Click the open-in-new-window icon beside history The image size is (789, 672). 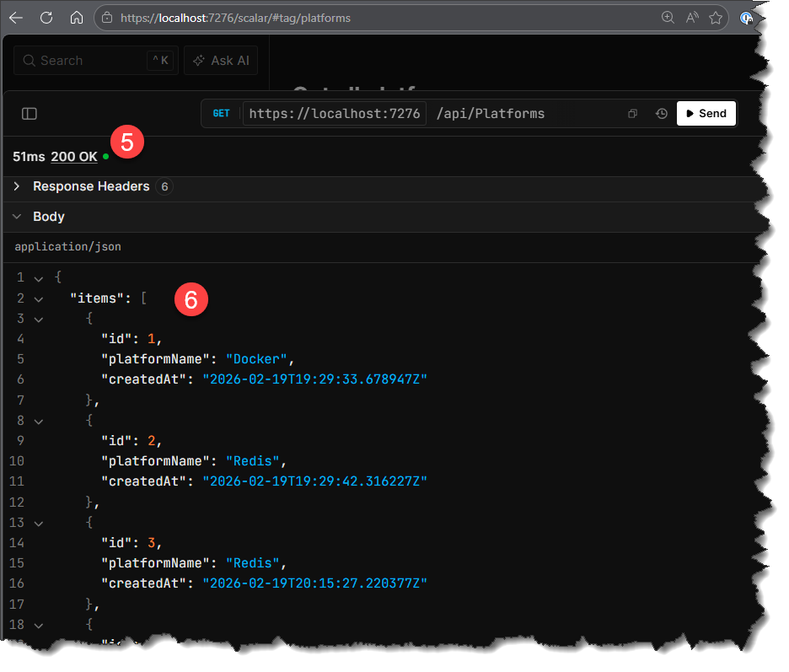632,114
